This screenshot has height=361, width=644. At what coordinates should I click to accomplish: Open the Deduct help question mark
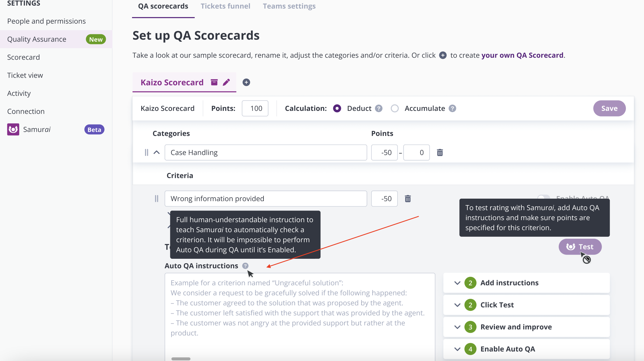tap(379, 108)
